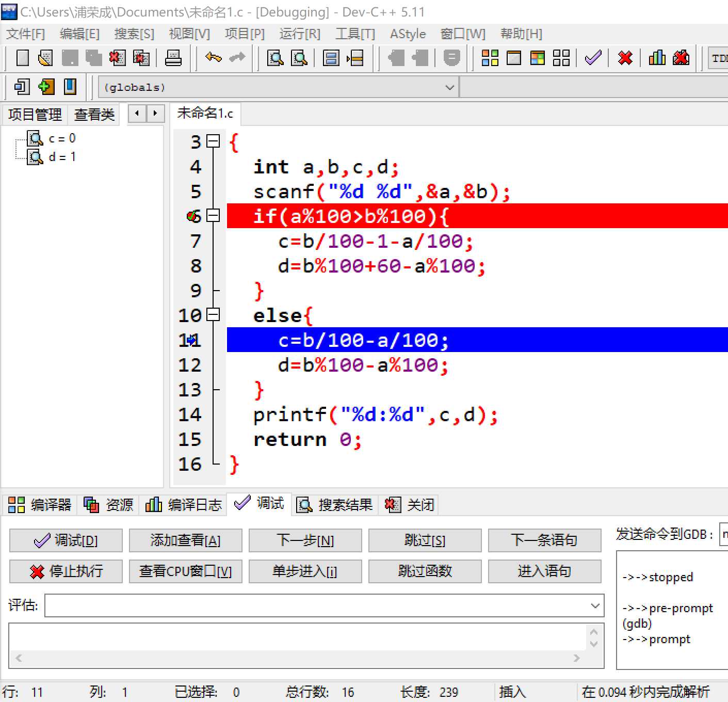Open the 帮助[H] menu

tap(521, 34)
